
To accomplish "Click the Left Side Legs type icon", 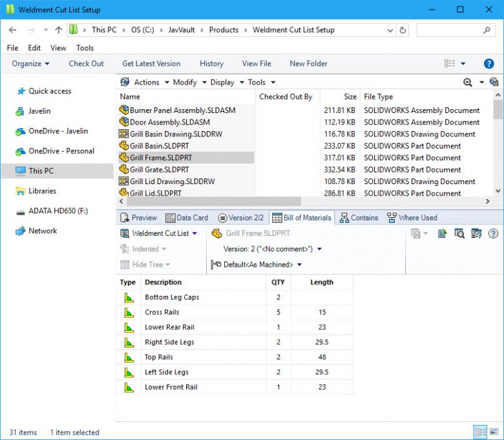I will click(129, 372).
